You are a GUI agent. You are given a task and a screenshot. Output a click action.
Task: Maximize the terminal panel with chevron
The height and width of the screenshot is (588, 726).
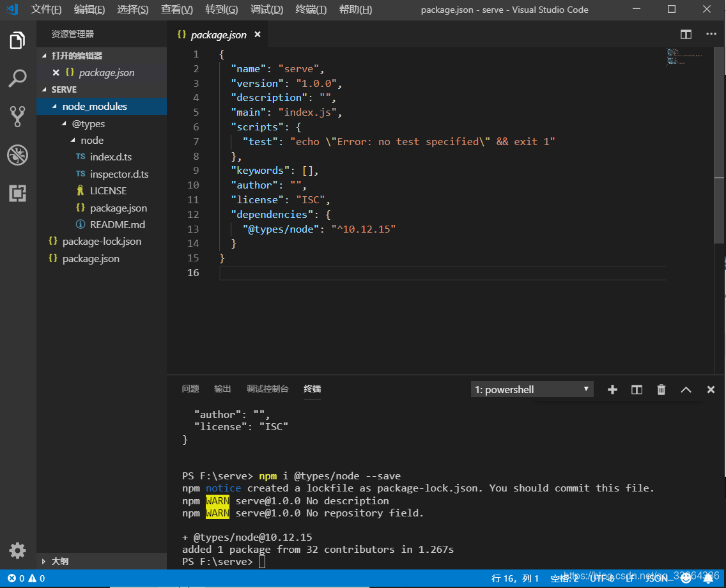point(686,390)
